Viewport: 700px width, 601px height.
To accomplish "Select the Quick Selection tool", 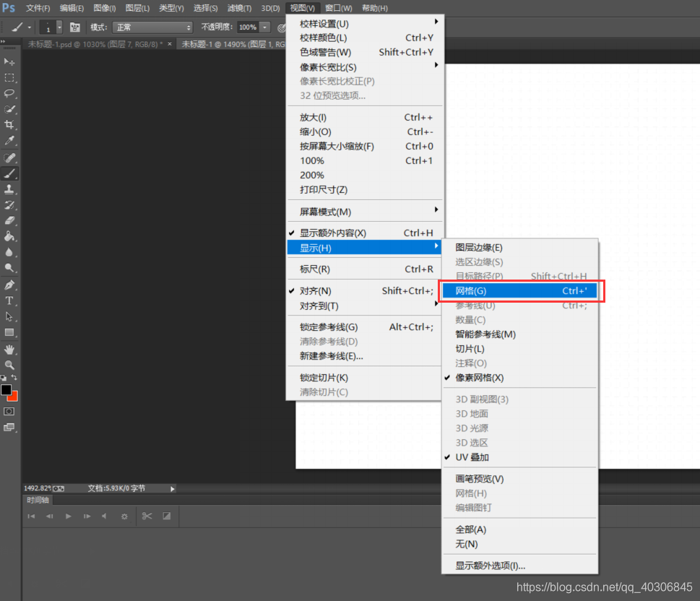I will click(9, 109).
